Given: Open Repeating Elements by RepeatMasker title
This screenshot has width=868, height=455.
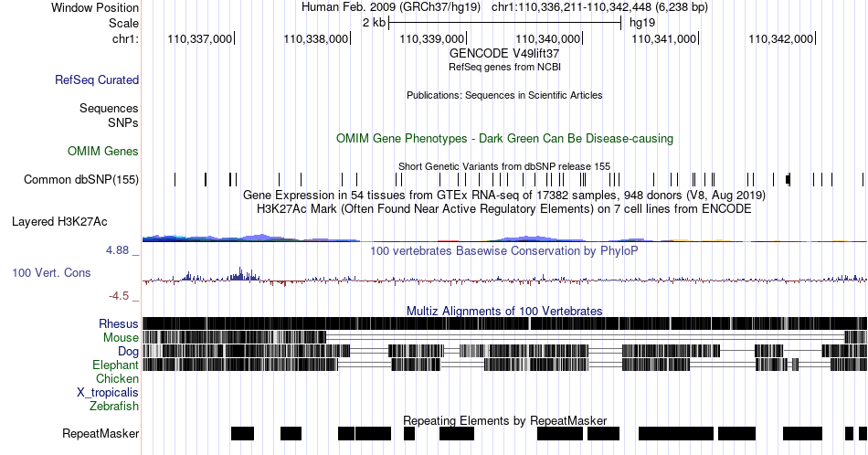Looking at the screenshot, I should (505, 420).
